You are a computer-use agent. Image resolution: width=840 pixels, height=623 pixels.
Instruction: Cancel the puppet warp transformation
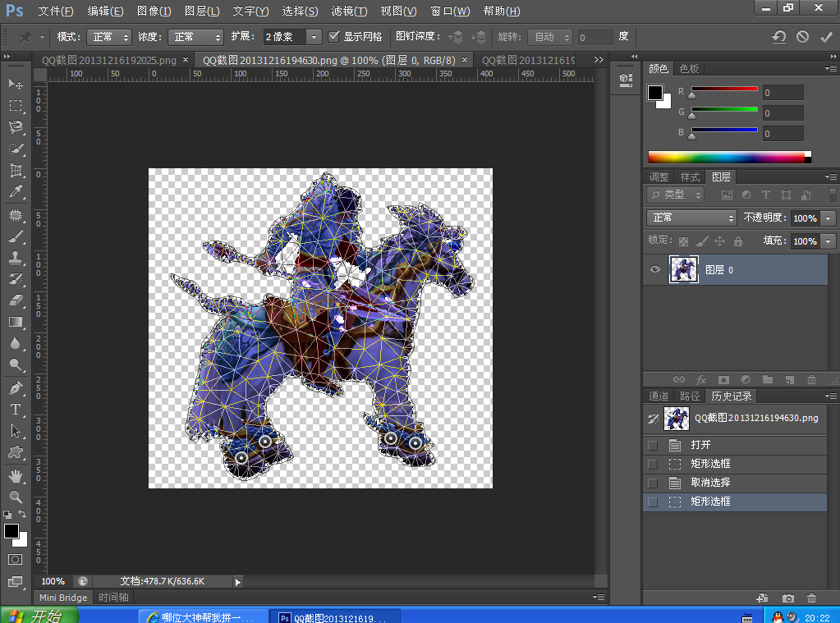coord(802,36)
